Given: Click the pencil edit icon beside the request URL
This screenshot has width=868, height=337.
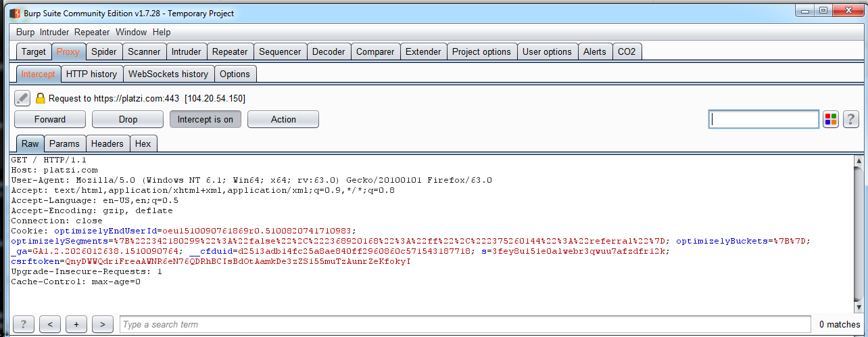Looking at the screenshot, I should [22, 98].
